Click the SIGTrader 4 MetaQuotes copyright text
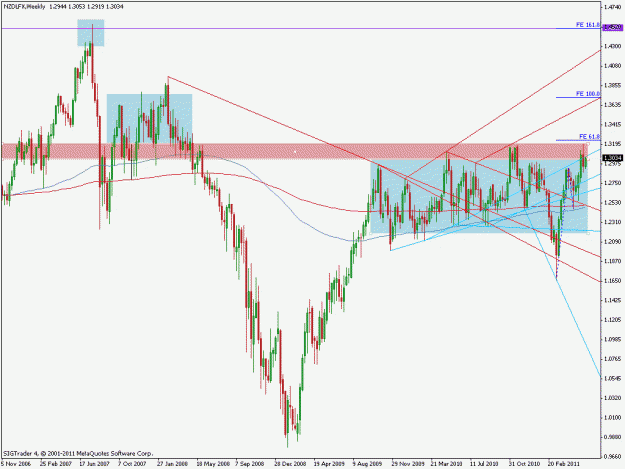Image resolution: width=625 pixels, height=469 pixels. point(78,453)
